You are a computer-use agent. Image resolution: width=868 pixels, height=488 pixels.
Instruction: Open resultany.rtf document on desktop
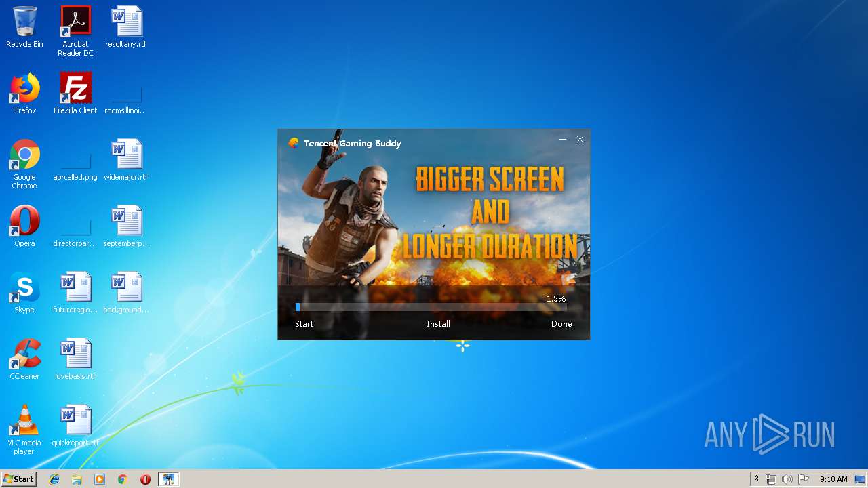click(x=126, y=27)
